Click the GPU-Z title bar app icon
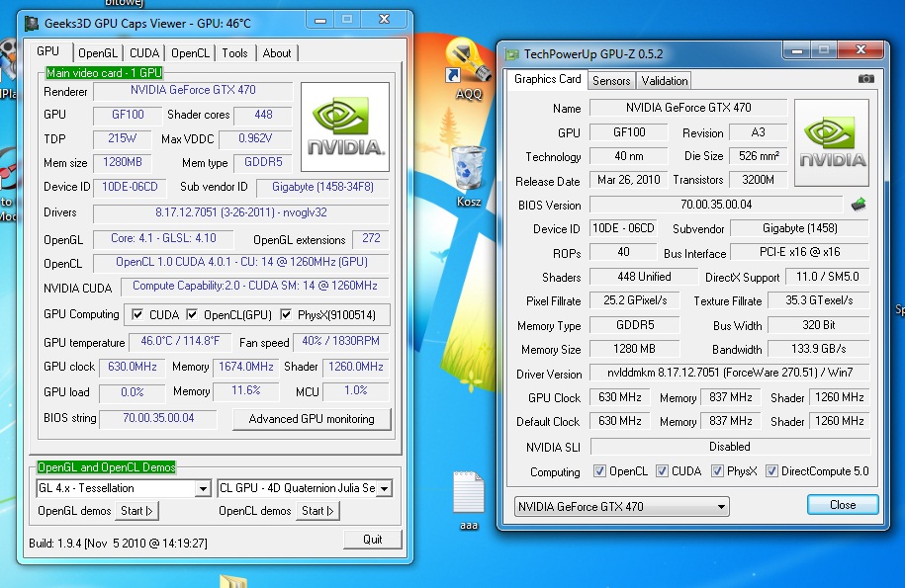This screenshot has width=905, height=588. pyautogui.click(x=511, y=55)
